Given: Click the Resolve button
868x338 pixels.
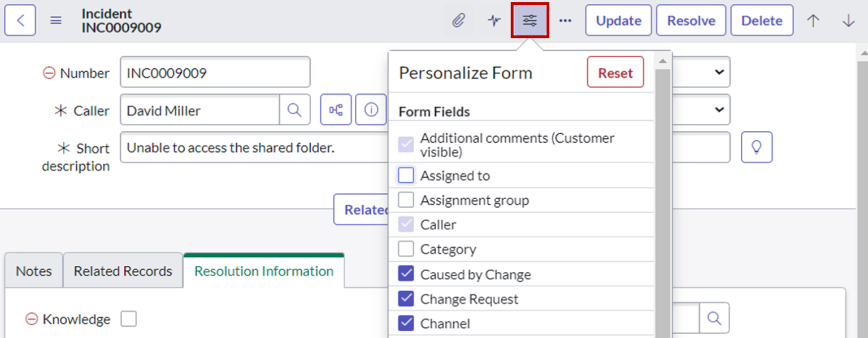Looking at the screenshot, I should [691, 20].
